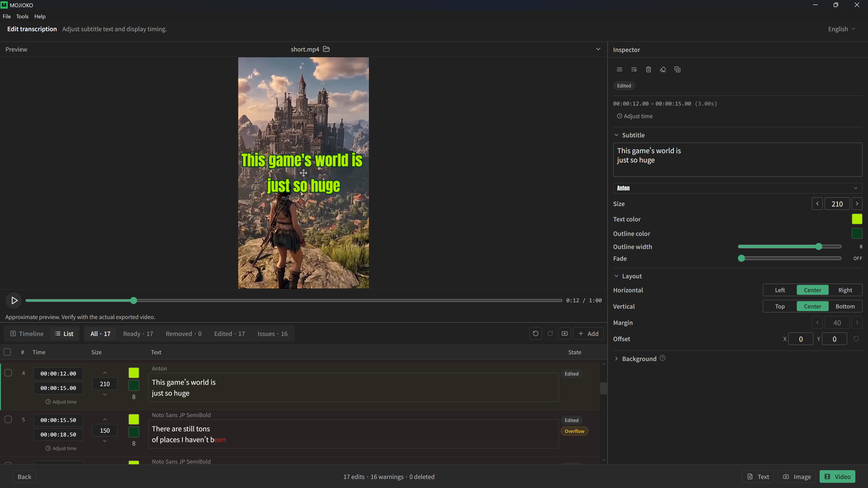Click Adjust time under row 5

[61, 448]
